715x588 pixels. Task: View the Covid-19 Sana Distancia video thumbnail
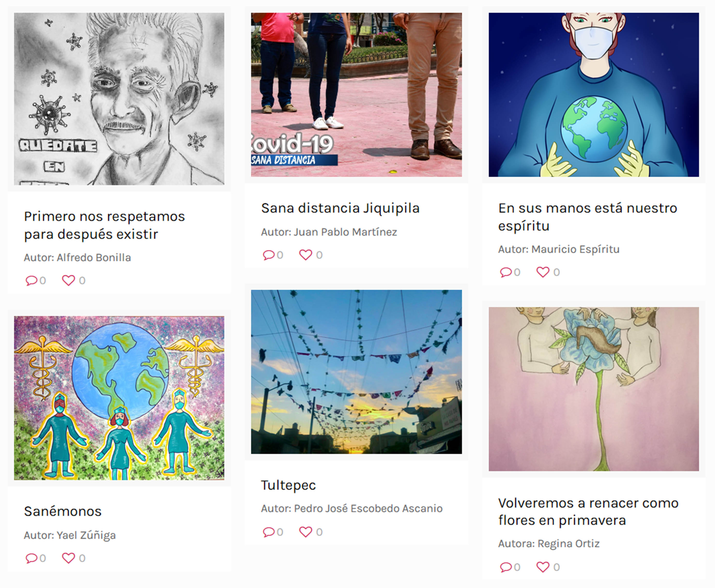pos(356,95)
